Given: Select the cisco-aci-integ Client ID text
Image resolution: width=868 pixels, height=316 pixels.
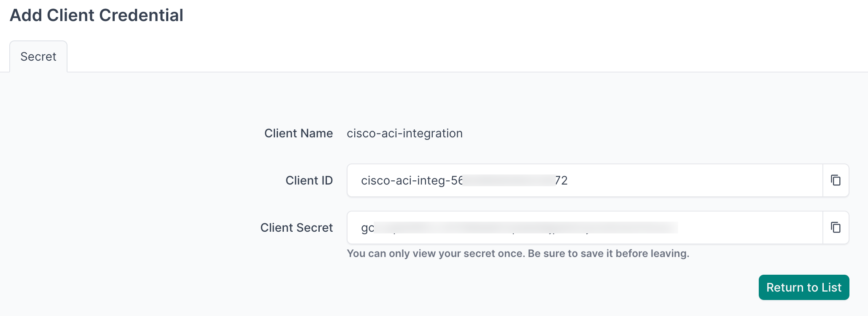Looking at the screenshot, I should (464, 180).
